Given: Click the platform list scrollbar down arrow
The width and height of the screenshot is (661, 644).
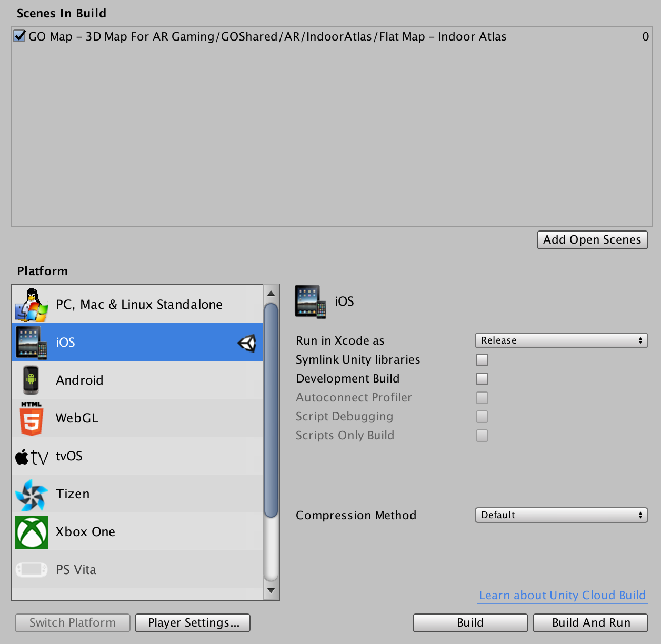Looking at the screenshot, I should click(271, 591).
